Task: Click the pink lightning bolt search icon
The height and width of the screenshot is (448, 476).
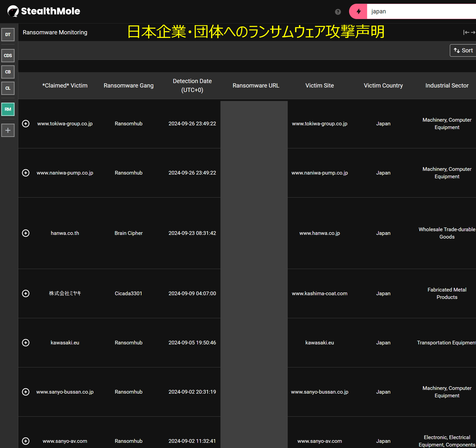Action: [358, 11]
